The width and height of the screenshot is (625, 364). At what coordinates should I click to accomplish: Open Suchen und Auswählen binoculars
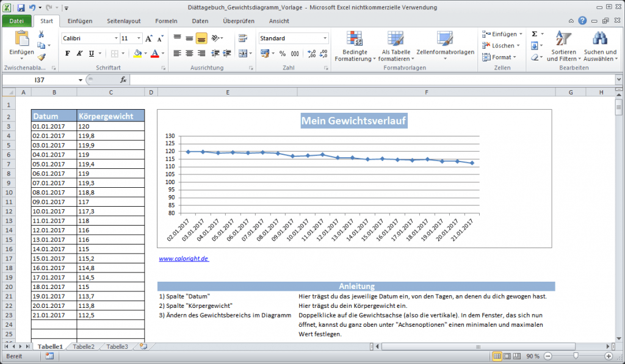pyautogui.click(x=601, y=46)
